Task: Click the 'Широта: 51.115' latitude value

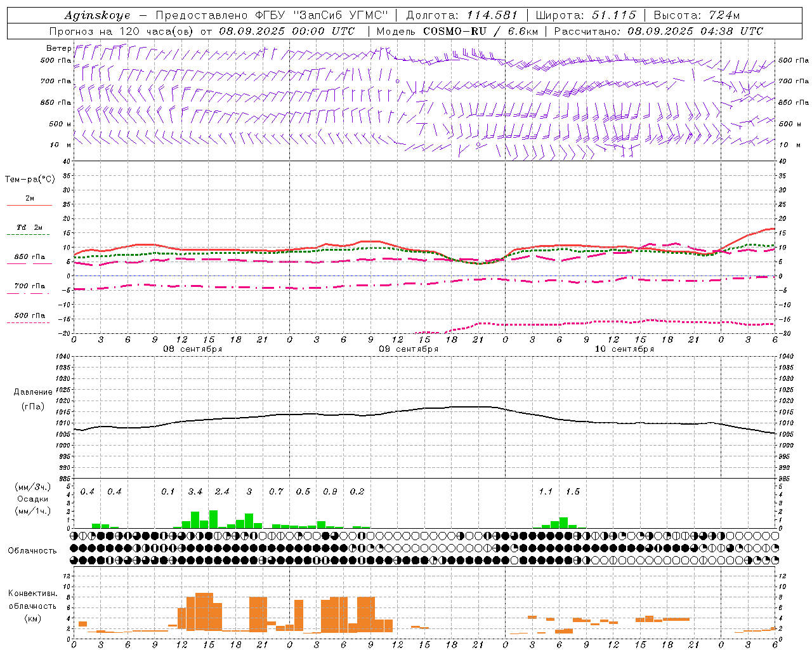Action: coord(586,15)
